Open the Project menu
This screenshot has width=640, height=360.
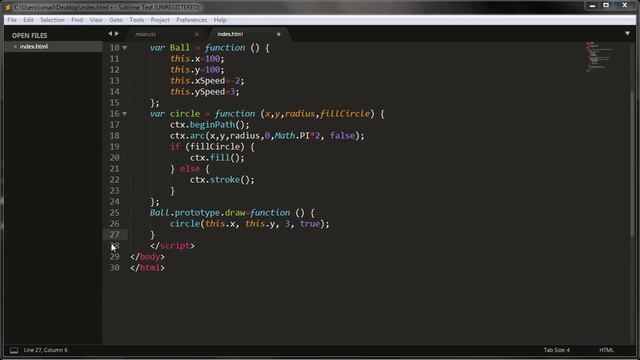tap(160, 20)
